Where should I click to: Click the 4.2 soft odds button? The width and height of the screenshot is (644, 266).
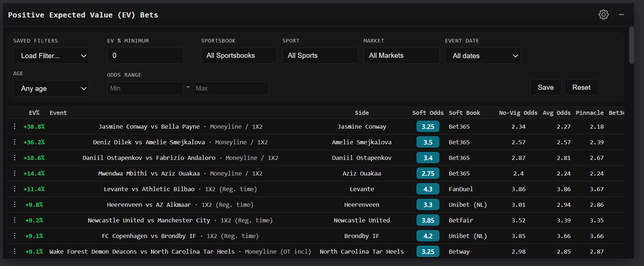click(x=428, y=236)
